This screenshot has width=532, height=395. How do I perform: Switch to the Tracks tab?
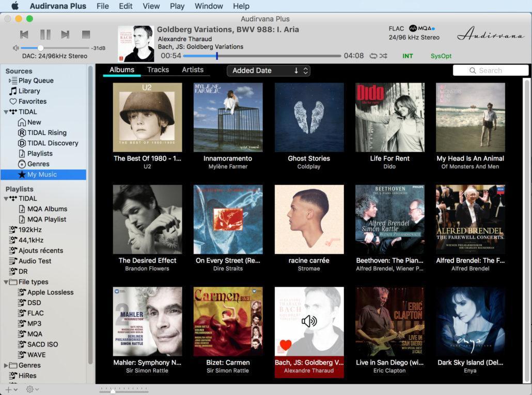click(x=158, y=70)
